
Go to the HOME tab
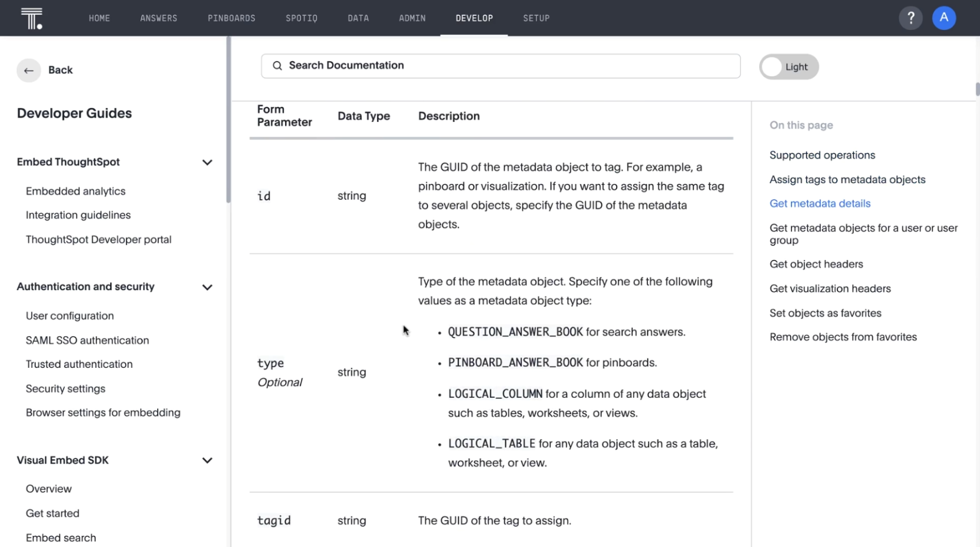[x=100, y=18]
